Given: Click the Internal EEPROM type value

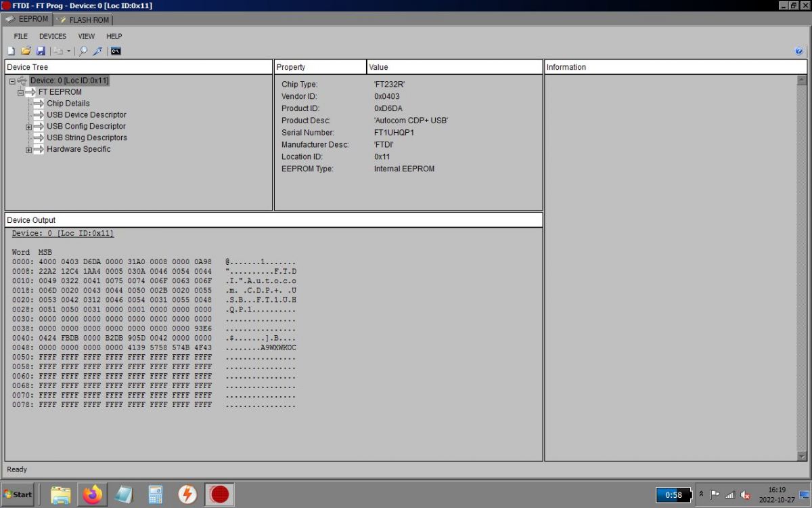Looking at the screenshot, I should click(404, 169).
